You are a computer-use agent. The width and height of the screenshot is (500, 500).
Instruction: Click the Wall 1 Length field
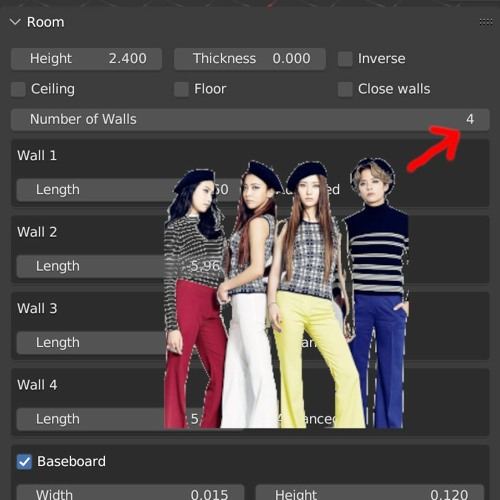tap(130, 190)
